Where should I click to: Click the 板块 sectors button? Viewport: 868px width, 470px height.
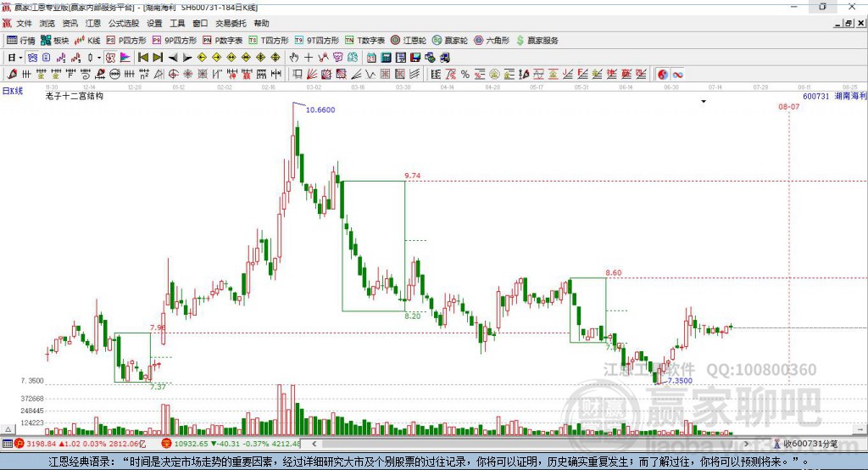pyautogui.click(x=55, y=41)
